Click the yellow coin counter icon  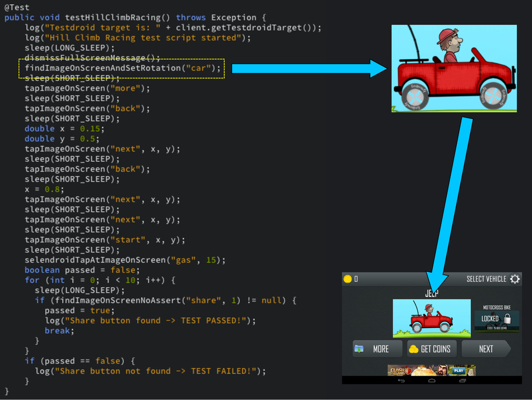(348, 279)
